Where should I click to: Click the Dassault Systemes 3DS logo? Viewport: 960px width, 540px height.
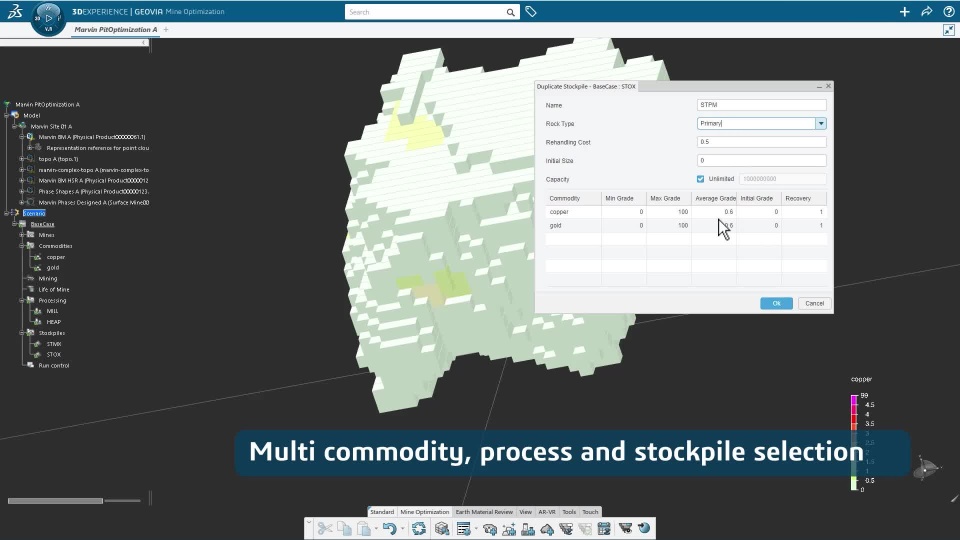click(x=15, y=12)
